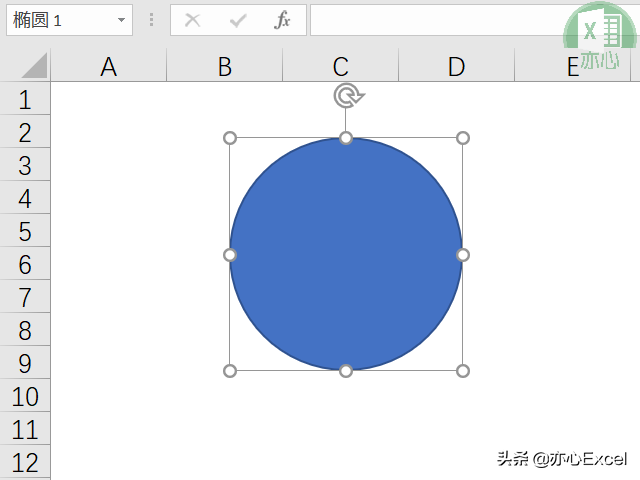
Task: Click the rotate handle above the circle
Action: (348, 96)
